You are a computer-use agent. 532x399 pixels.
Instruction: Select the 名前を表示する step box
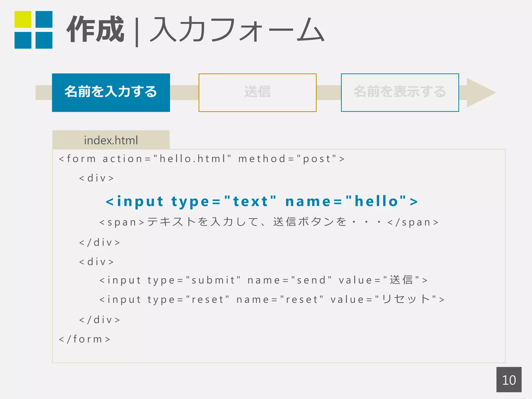(x=400, y=92)
